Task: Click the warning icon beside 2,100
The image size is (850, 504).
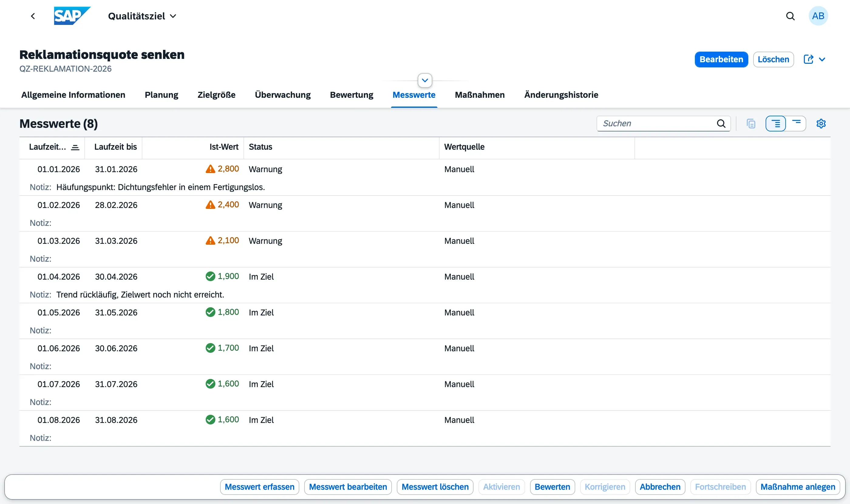Action: tap(210, 240)
